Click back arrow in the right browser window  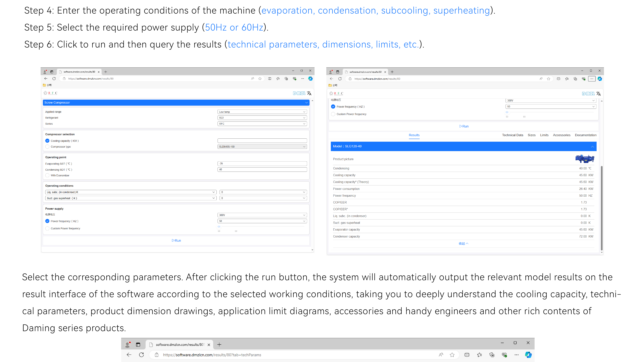[332, 79]
